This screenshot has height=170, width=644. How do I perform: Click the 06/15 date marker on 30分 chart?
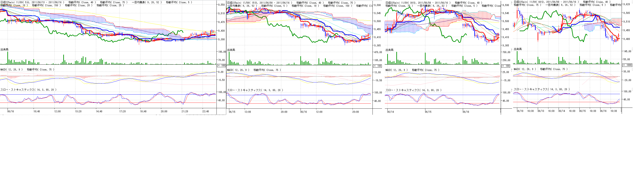(x=428, y=112)
